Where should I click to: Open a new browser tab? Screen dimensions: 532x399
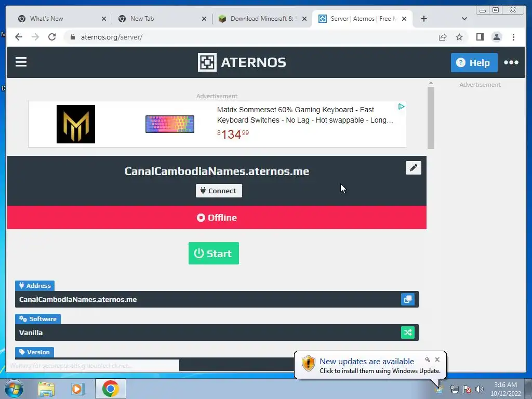click(x=424, y=19)
